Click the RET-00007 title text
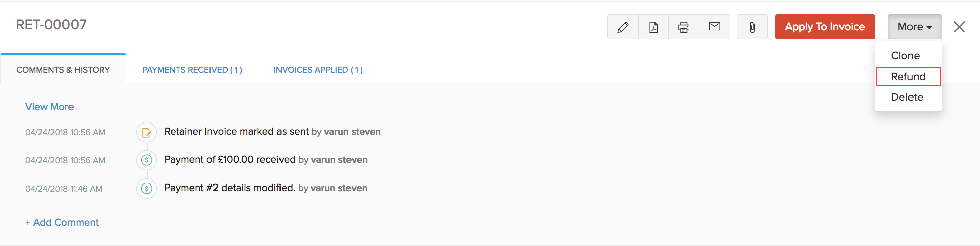The image size is (980, 246). [x=51, y=25]
